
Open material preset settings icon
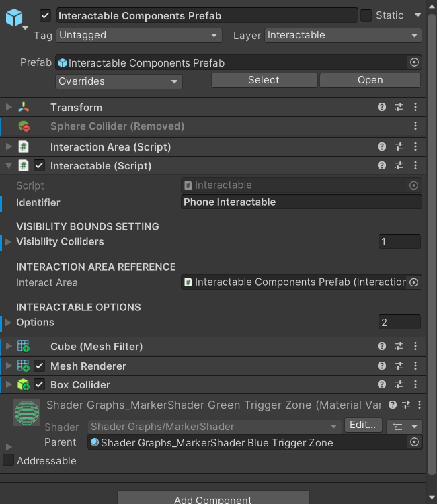pos(406,405)
